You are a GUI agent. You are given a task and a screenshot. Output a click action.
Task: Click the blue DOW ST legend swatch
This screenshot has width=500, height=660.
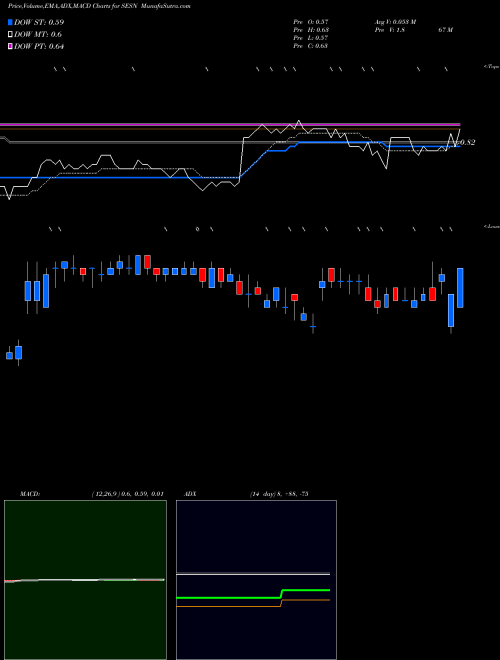[10, 22]
